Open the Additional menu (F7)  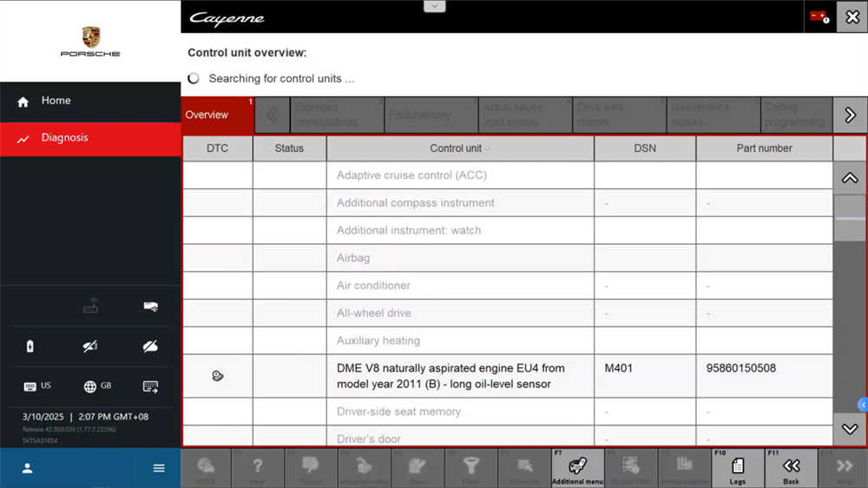coord(577,469)
